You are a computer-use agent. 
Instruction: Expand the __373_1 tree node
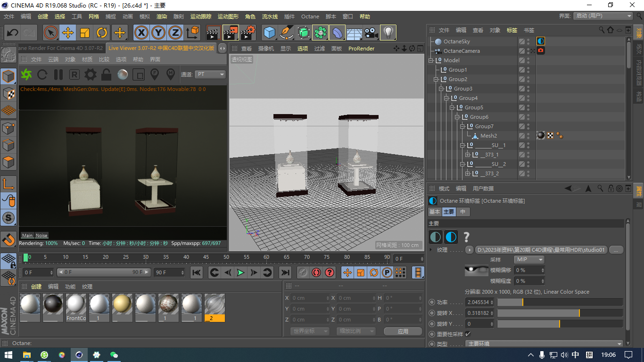pos(468,155)
